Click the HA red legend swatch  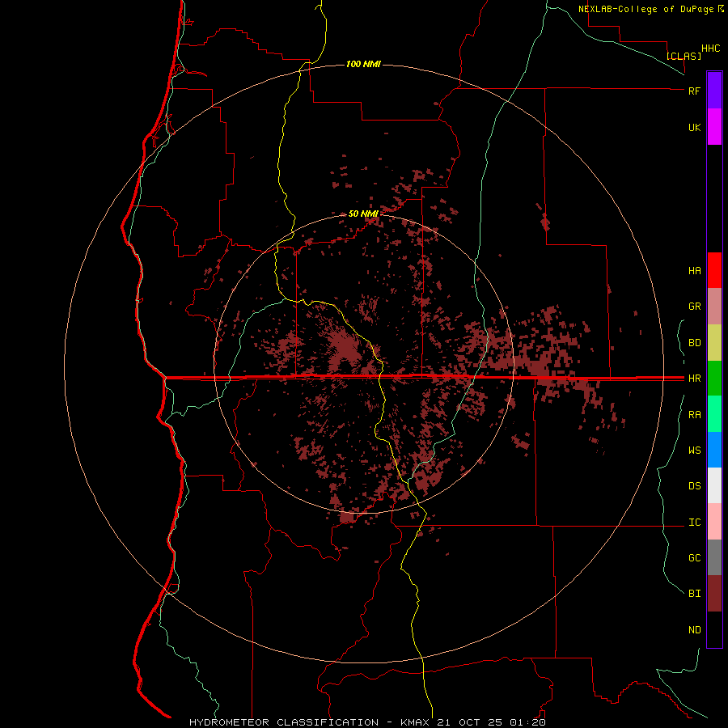tap(714, 270)
